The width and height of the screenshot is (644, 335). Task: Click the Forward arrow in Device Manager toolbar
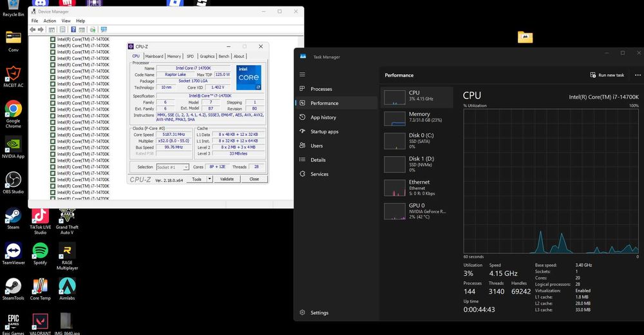pos(41,30)
